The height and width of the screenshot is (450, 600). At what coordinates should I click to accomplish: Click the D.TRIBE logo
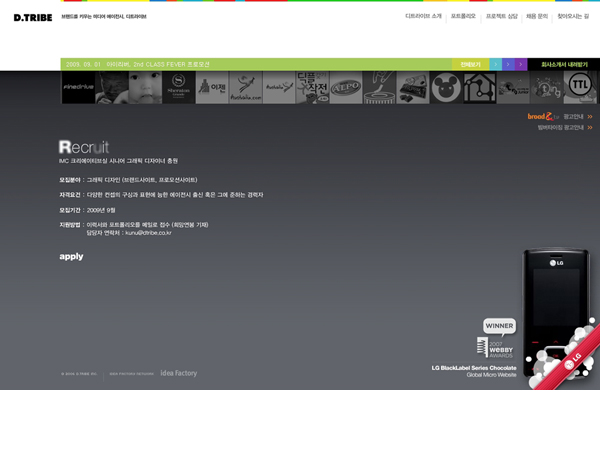click(33, 17)
